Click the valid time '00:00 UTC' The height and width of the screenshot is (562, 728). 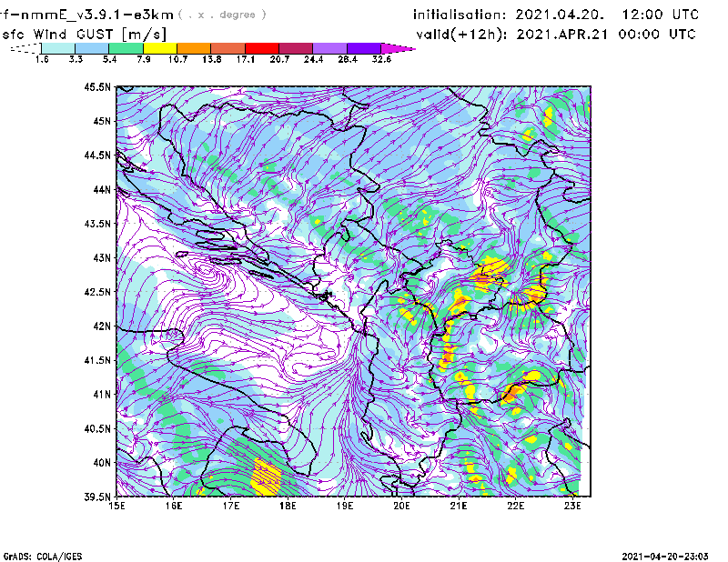[x=657, y=35]
